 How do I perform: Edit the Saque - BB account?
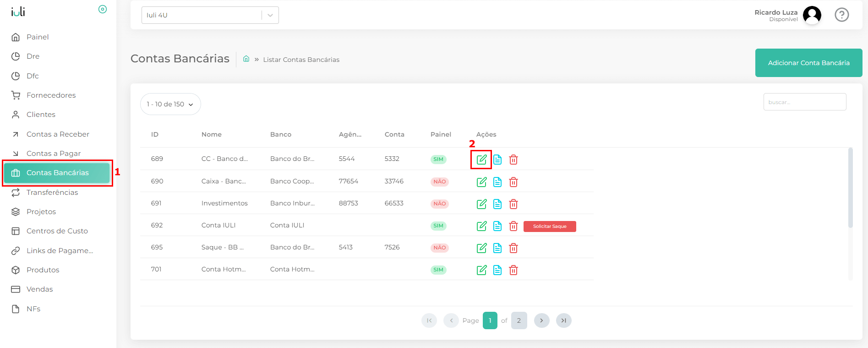pyautogui.click(x=481, y=248)
